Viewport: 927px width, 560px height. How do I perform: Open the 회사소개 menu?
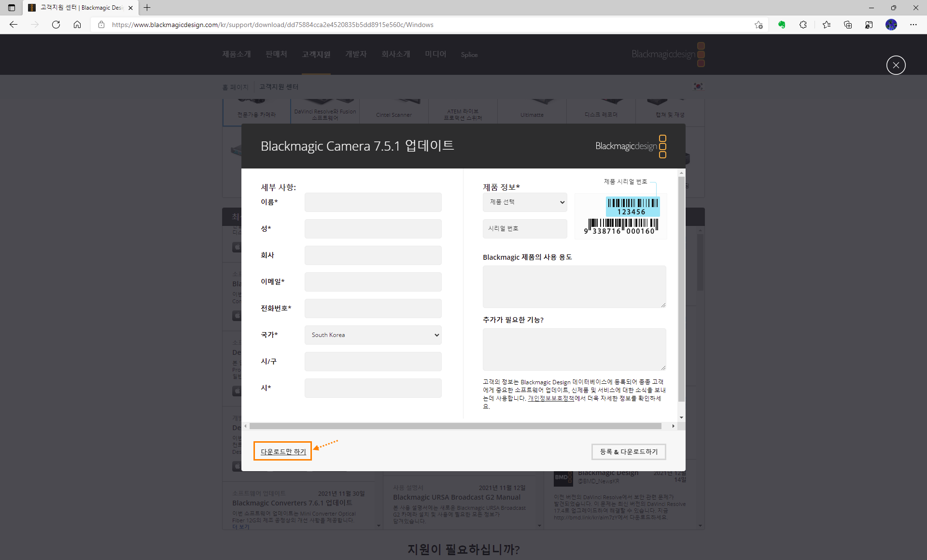pyautogui.click(x=396, y=54)
